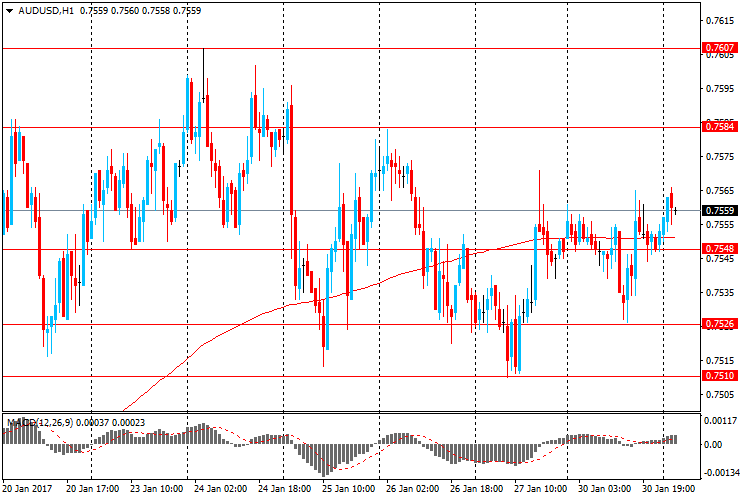Click the 0.00117 value on MACD scale
The width and height of the screenshot is (740, 500).
click(x=720, y=420)
